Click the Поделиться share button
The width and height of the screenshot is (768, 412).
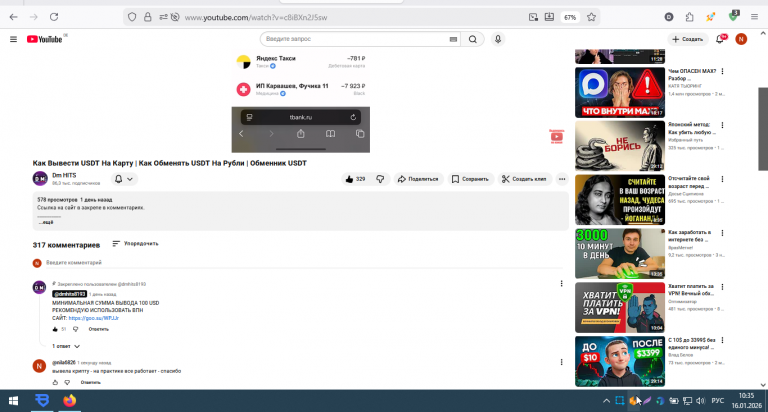click(418, 179)
